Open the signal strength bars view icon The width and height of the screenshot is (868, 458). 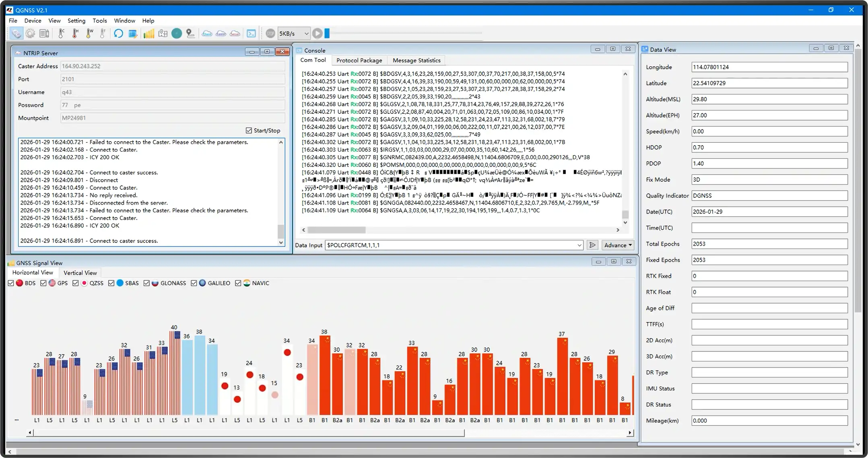pos(148,33)
